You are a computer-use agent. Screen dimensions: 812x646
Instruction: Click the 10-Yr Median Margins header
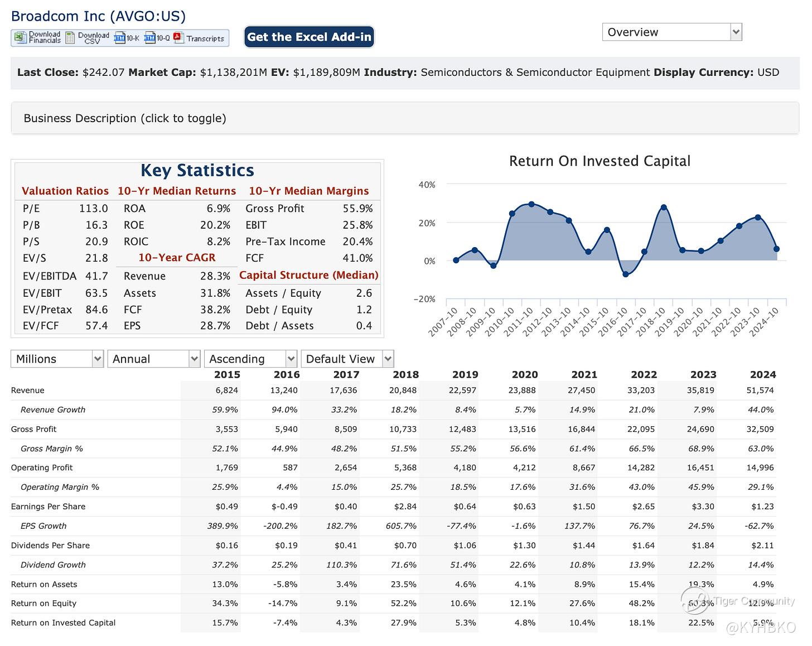click(x=309, y=191)
